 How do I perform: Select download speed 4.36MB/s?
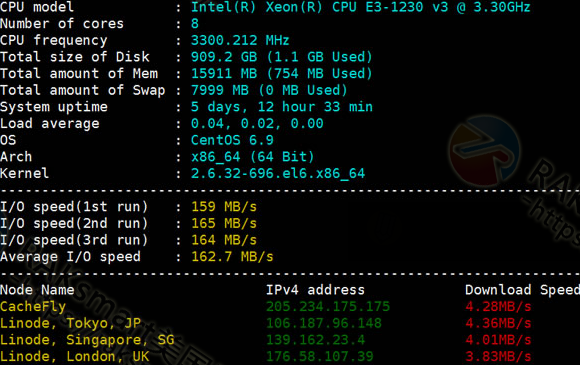pos(498,323)
